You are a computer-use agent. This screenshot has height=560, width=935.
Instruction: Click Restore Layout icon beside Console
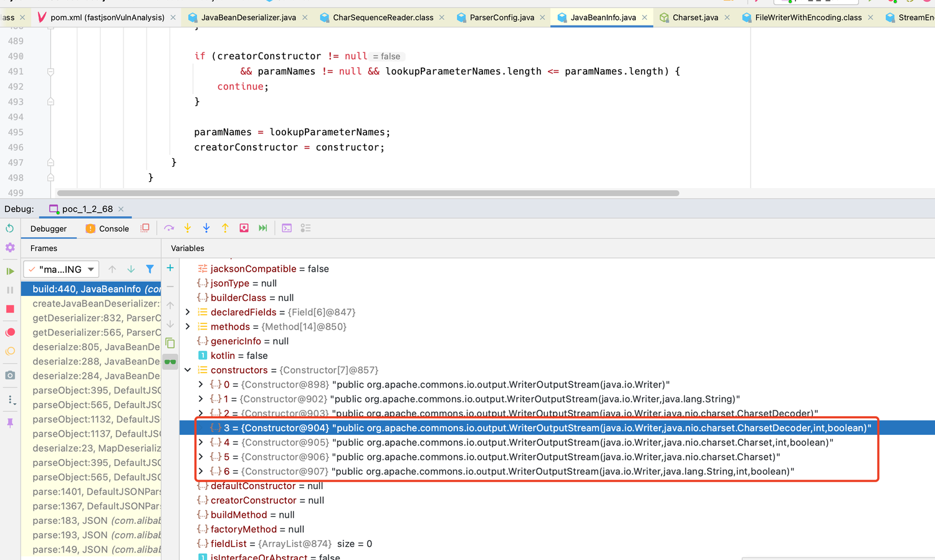pos(145,229)
